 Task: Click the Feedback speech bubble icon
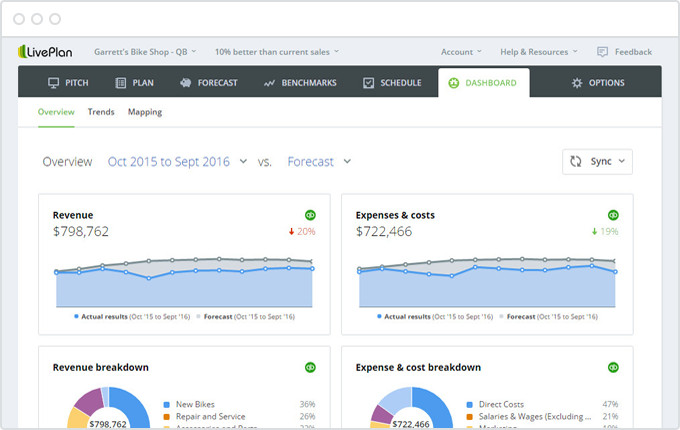pos(602,52)
